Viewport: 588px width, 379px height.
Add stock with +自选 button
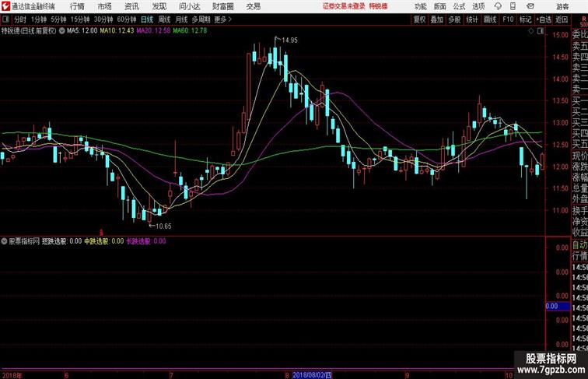point(544,19)
